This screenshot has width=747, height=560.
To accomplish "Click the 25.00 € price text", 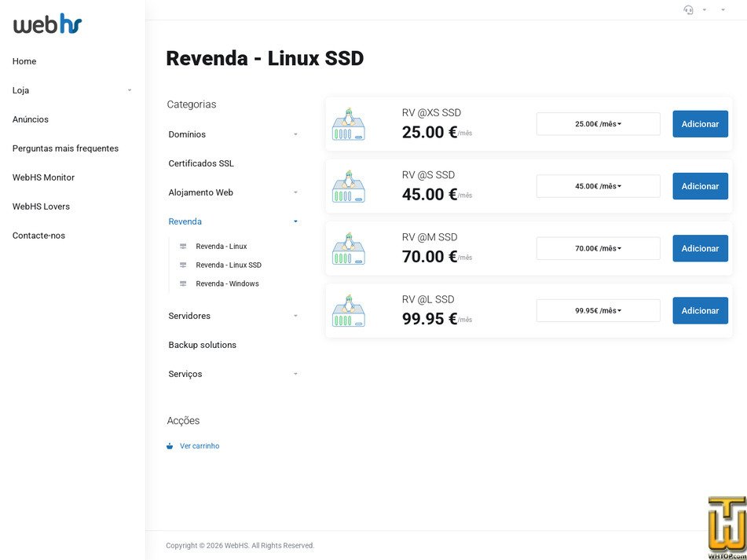I will [430, 132].
